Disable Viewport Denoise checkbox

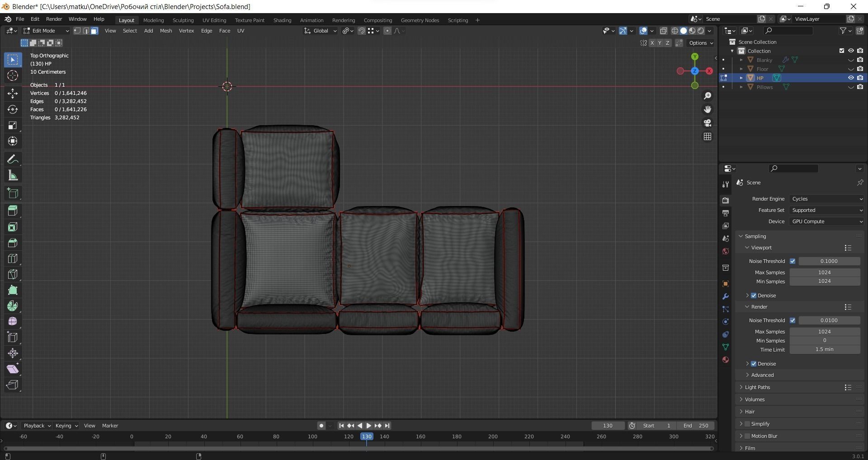[754, 296]
